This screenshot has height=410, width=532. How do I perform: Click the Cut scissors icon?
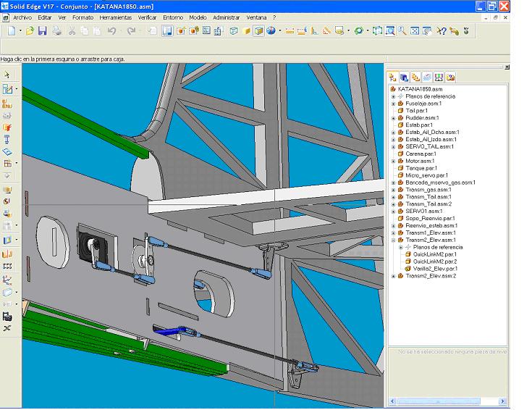[72, 31]
